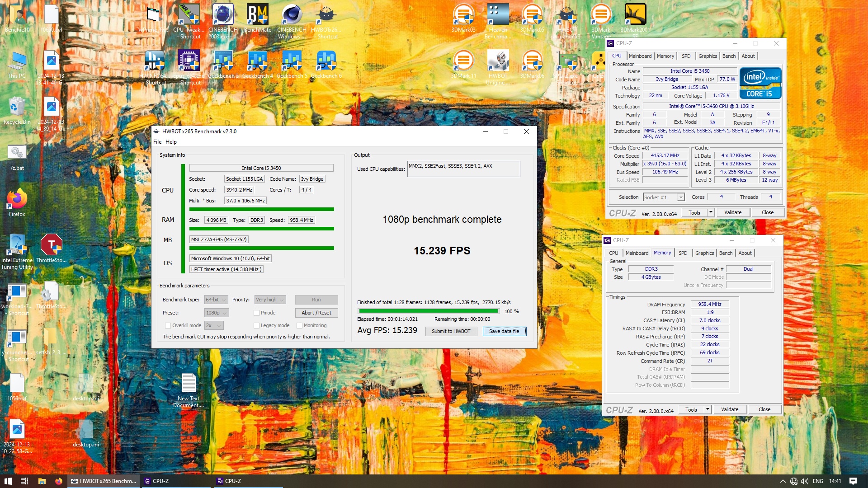Open the notification center icon
This screenshot has width=868, height=488.
click(x=853, y=481)
